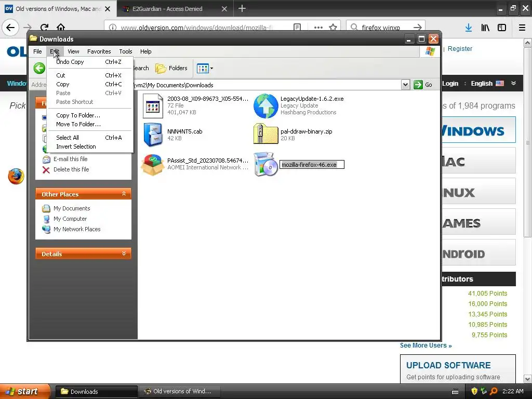Click the security shield tray icon
The width and height of the screenshot is (532, 399).
tap(474, 392)
